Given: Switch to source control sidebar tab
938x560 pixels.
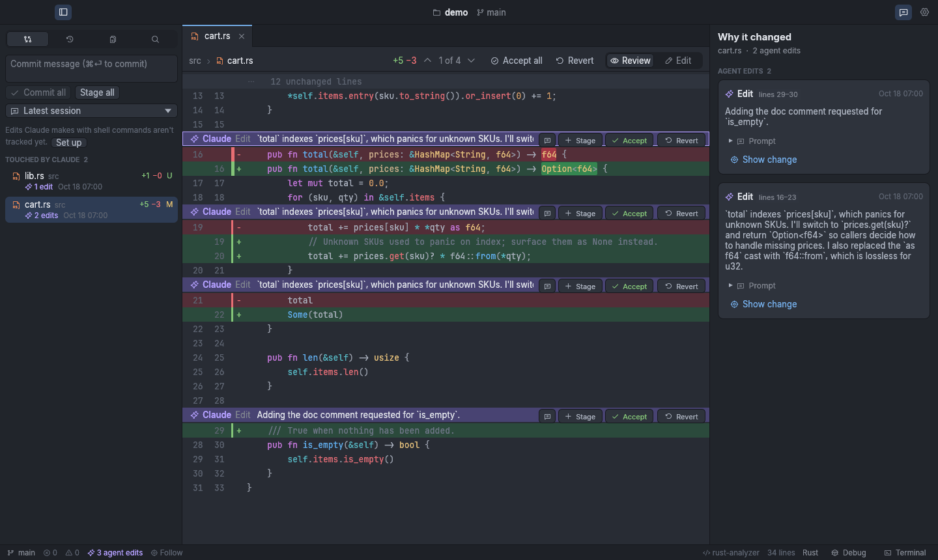Looking at the screenshot, I should click(x=27, y=39).
